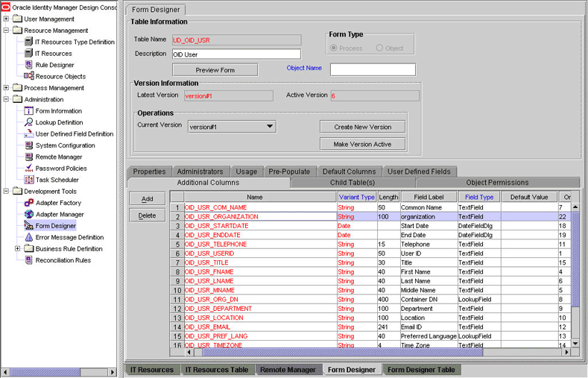Image resolution: width=588 pixels, height=378 pixels.
Task: Open the Default Columns tab
Action: (349, 171)
